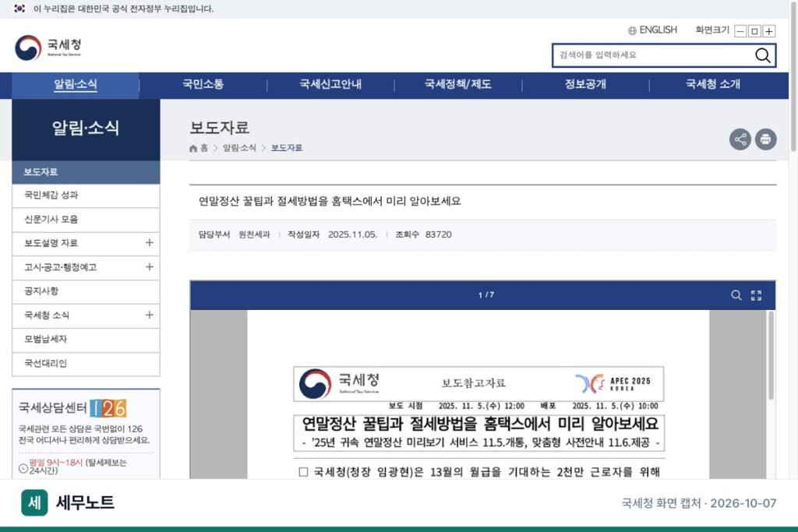Click the article title 연말정산 꿀팁과 절세방법
The image size is (798, 532).
pyautogui.click(x=330, y=202)
